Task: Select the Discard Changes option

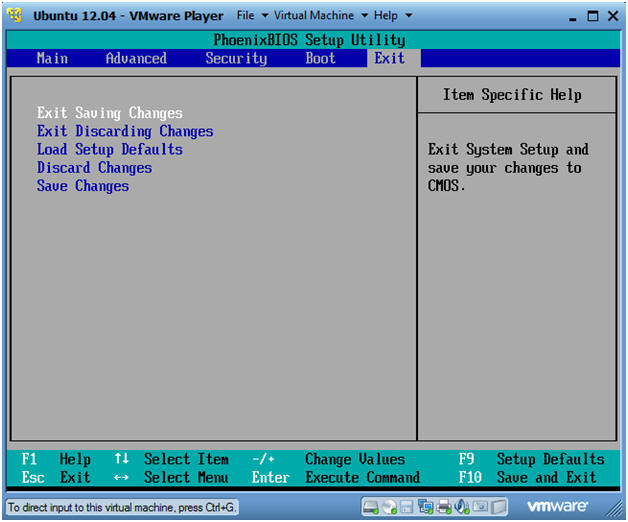Action: (x=95, y=168)
